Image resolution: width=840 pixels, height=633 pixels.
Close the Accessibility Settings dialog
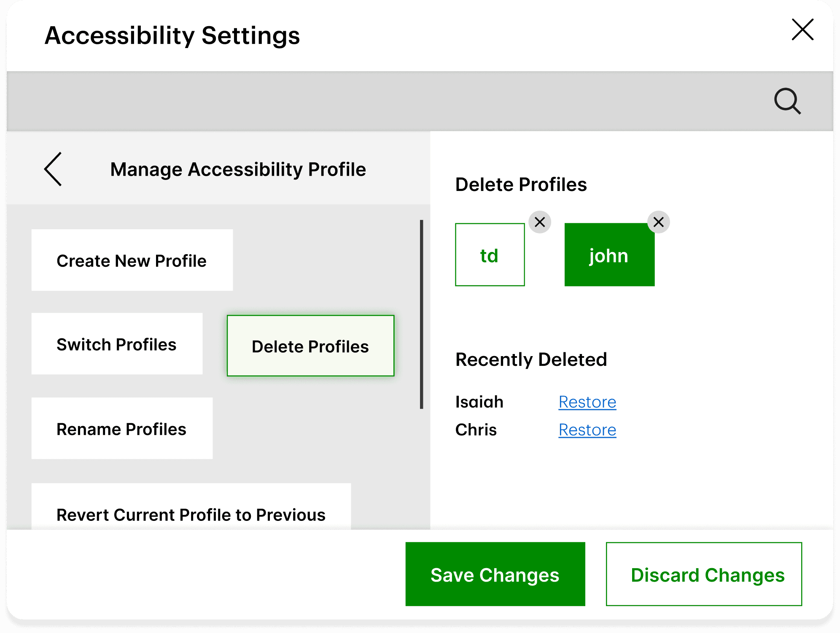[802, 30]
